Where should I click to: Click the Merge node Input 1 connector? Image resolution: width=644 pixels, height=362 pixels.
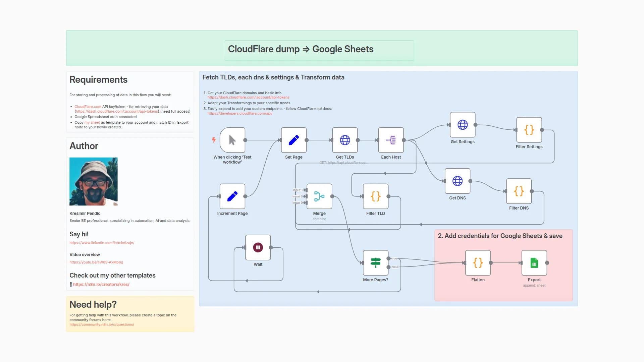pos(306,190)
